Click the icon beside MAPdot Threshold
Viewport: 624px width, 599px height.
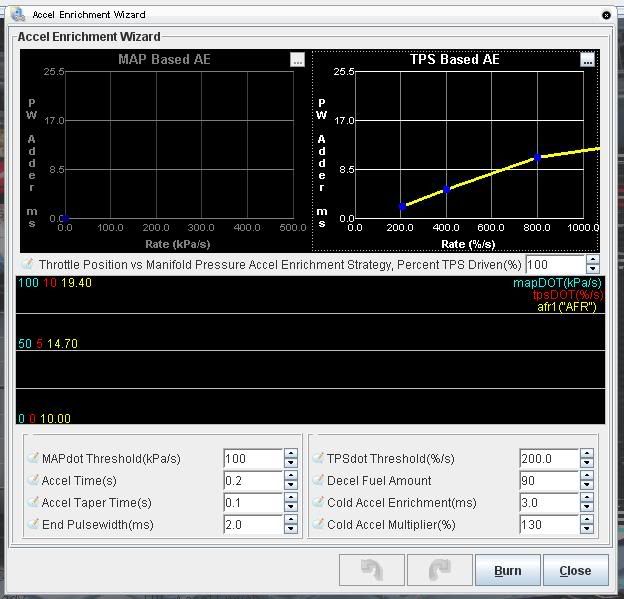click(33, 458)
